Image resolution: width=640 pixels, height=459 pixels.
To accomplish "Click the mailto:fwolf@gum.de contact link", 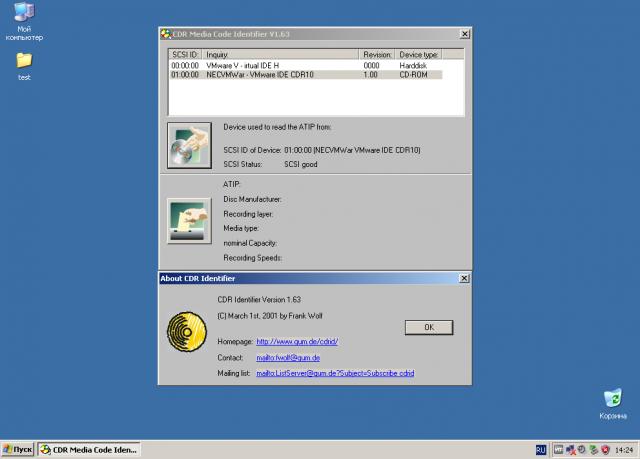I will pyautogui.click(x=288, y=357).
